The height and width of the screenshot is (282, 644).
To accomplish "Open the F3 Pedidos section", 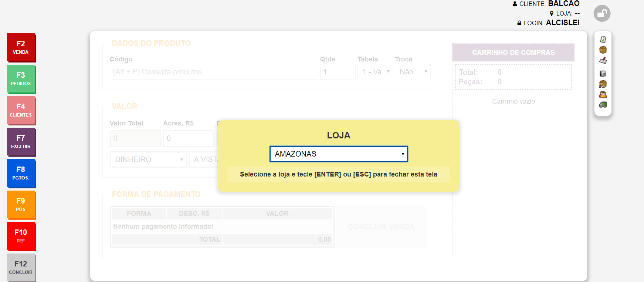I will [21, 79].
